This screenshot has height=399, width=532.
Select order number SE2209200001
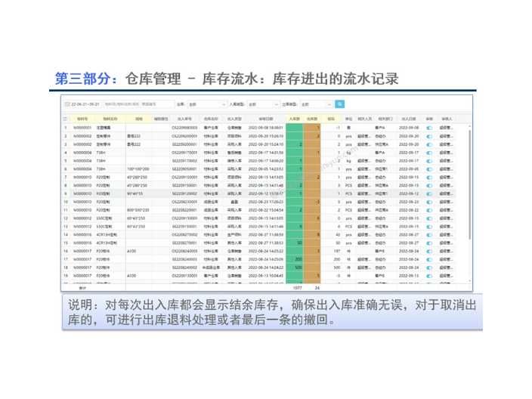click(x=184, y=144)
